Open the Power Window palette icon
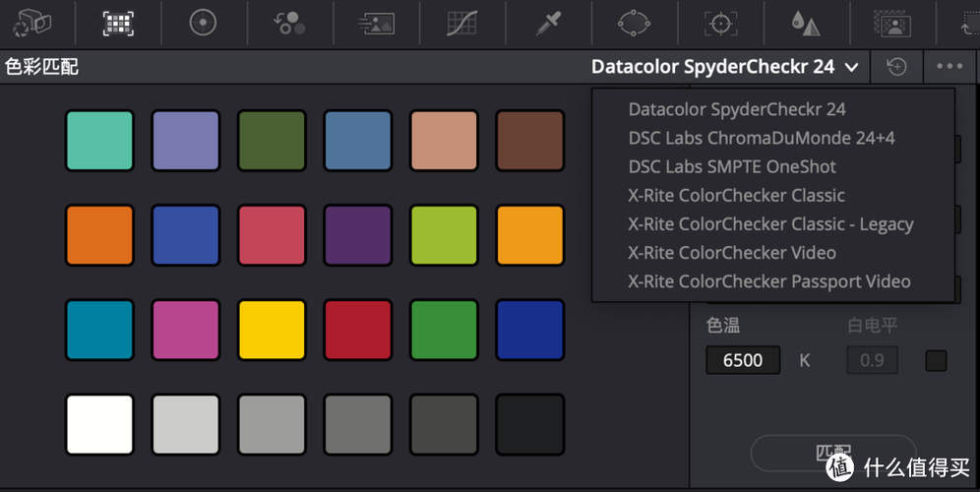The width and height of the screenshot is (980, 492). 634,24
